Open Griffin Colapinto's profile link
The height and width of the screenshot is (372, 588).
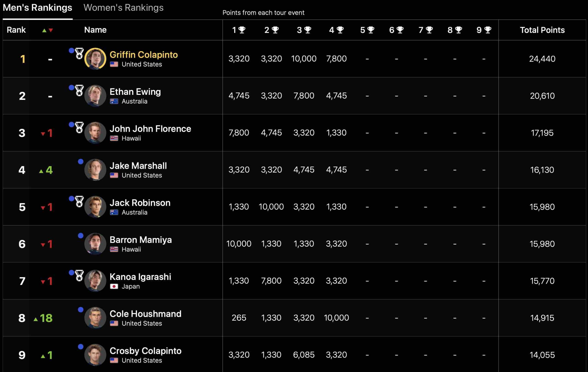[144, 55]
